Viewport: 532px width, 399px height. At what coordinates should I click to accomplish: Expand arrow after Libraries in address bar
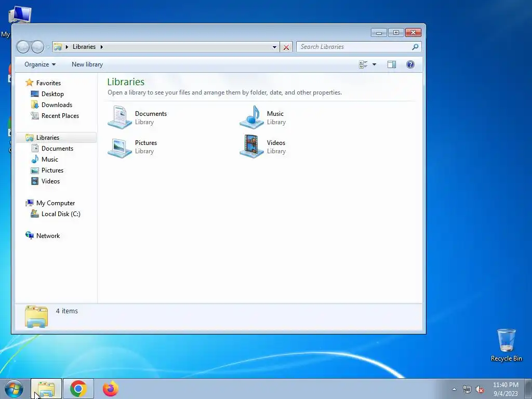101,47
